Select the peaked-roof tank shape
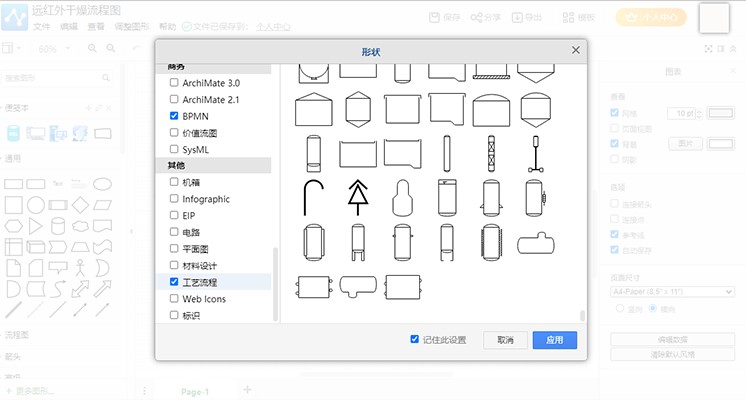The height and width of the screenshot is (400, 746). [314, 109]
